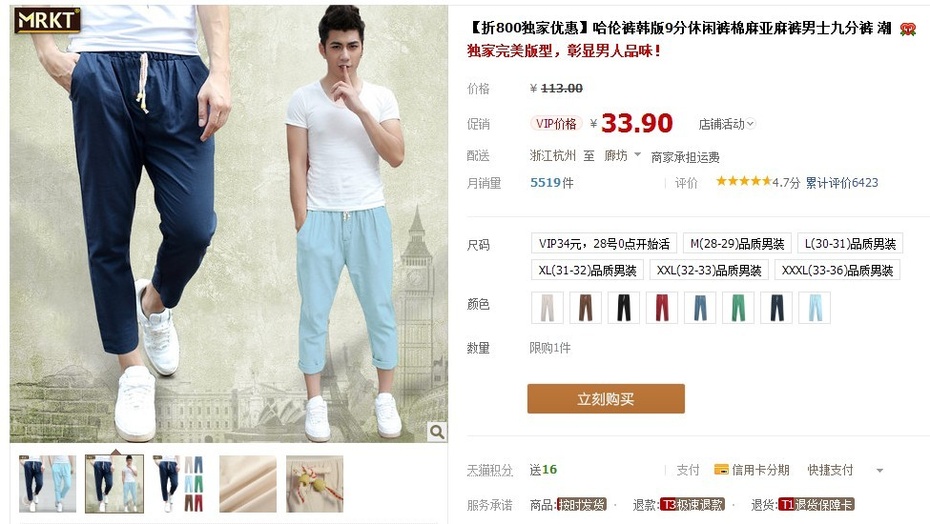Click the 立刻购买 buy now button
The width and height of the screenshot is (930, 524).
tap(606, 399)
